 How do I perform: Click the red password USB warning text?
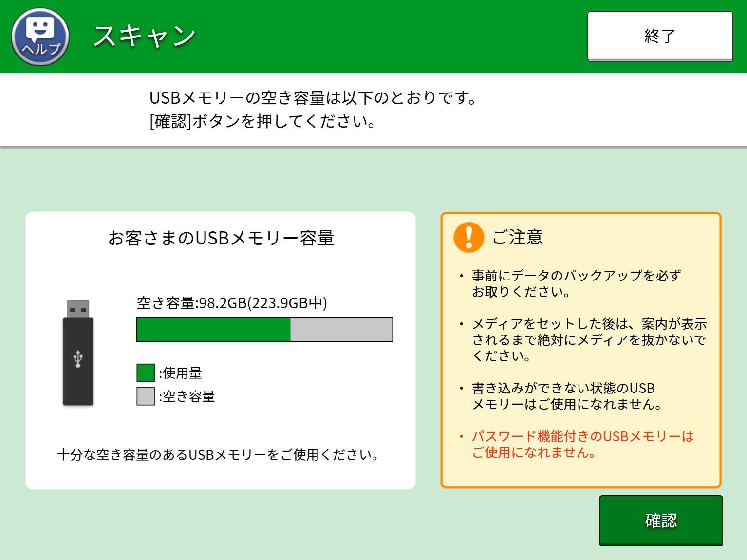[x=582, y=444]
